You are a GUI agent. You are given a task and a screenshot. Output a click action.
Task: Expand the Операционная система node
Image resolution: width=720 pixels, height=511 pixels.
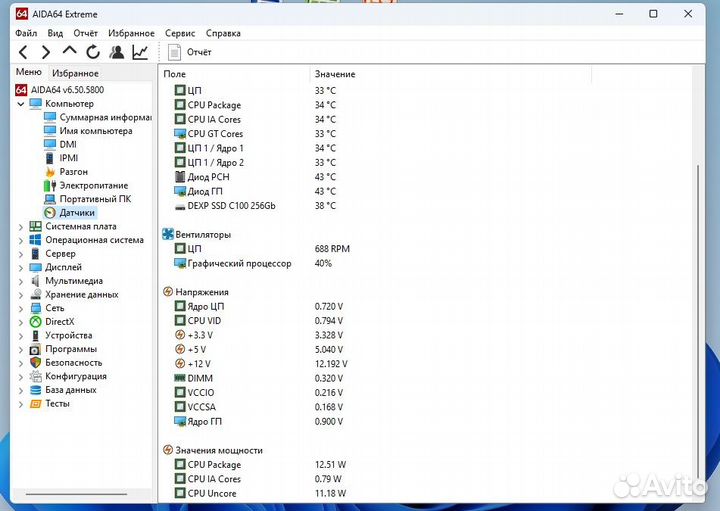(21, 240)
